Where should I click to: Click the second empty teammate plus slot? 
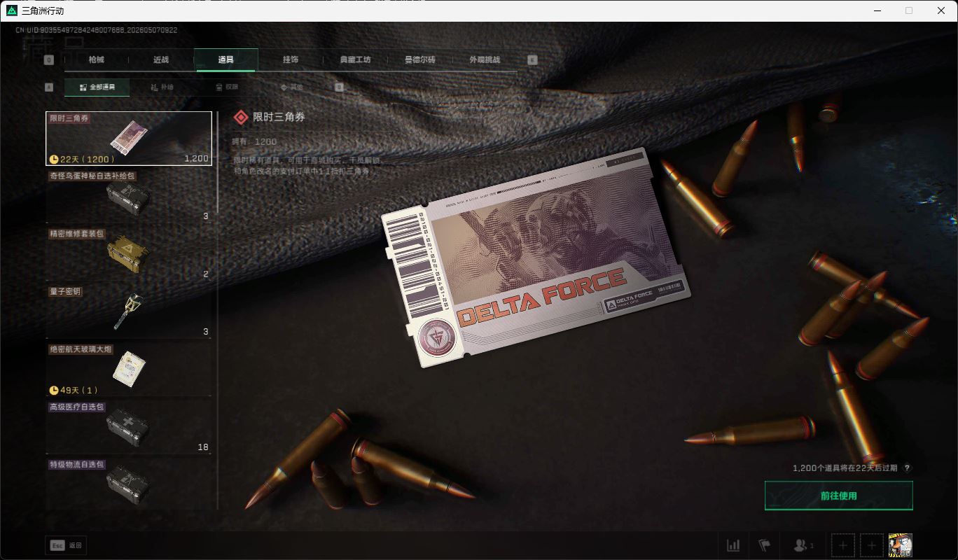[871, 545]
